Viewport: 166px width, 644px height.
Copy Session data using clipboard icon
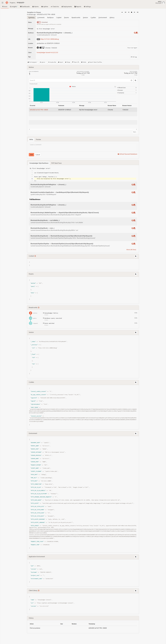coord(136,333)
